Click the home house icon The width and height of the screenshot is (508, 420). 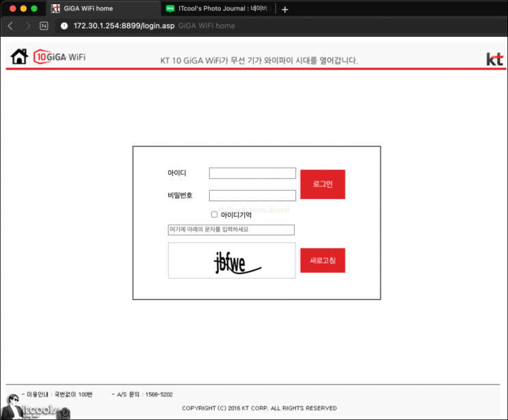19,56
